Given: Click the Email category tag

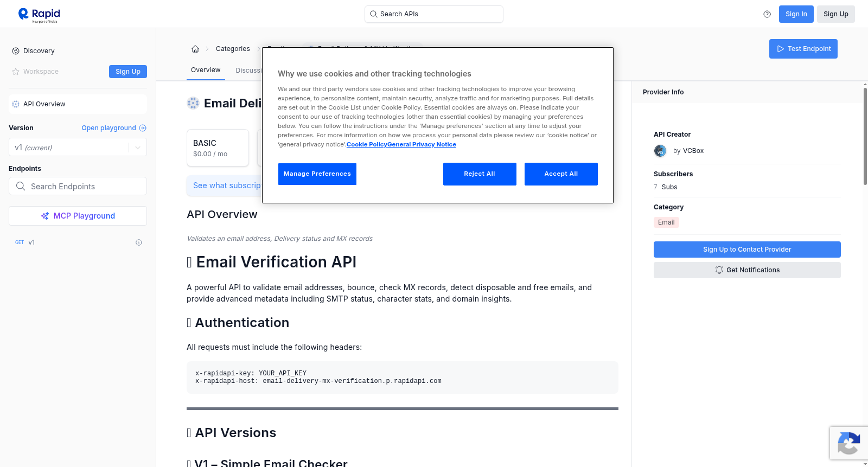Looking at the screenshot, I should pyautogui.click(x=666, y=222).
